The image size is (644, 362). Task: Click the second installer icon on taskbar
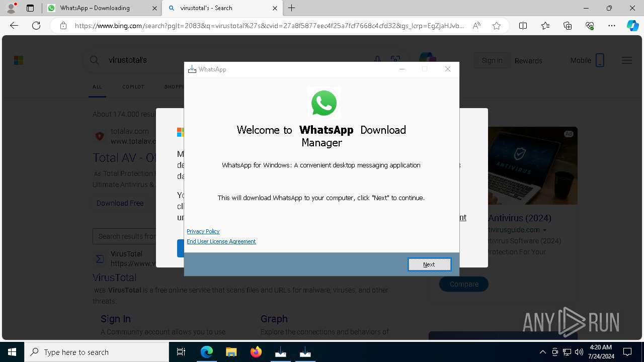tap(305, 352)
